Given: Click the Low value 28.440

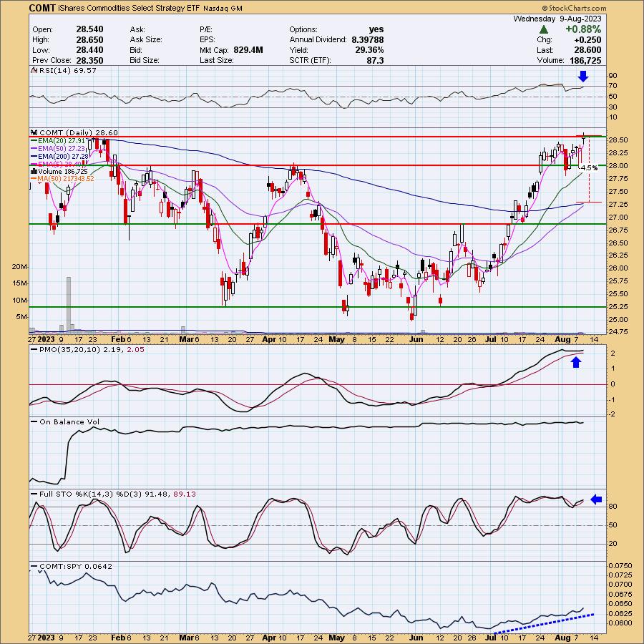Looking at the screenshot, I should click(x=89, y=49).
